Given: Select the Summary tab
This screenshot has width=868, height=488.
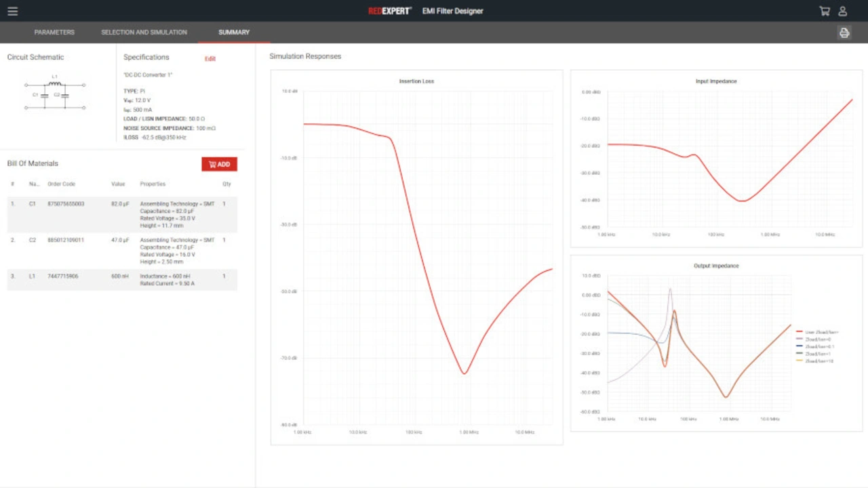Looking at the screenshot, I should tap(234, 33).
